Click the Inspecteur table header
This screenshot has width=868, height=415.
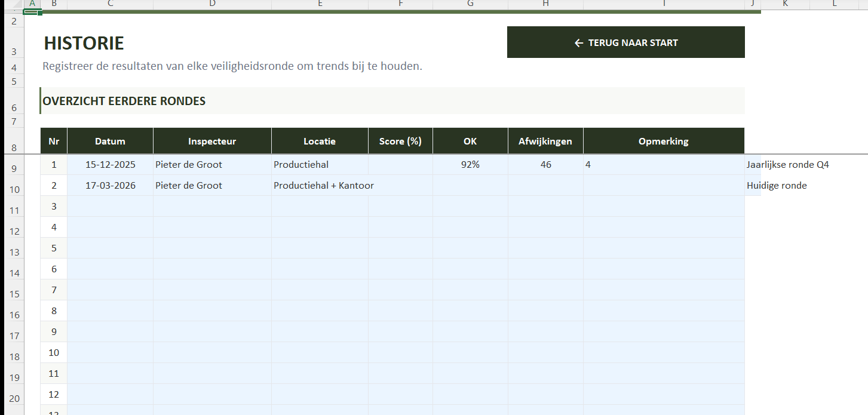212,142
